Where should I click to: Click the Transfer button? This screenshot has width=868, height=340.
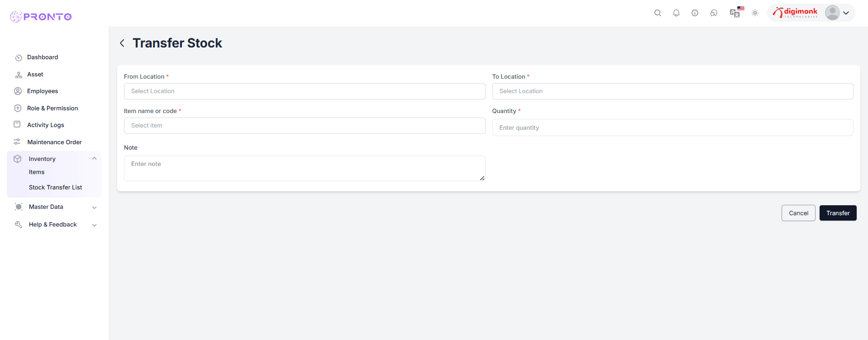tap(838, 213)
